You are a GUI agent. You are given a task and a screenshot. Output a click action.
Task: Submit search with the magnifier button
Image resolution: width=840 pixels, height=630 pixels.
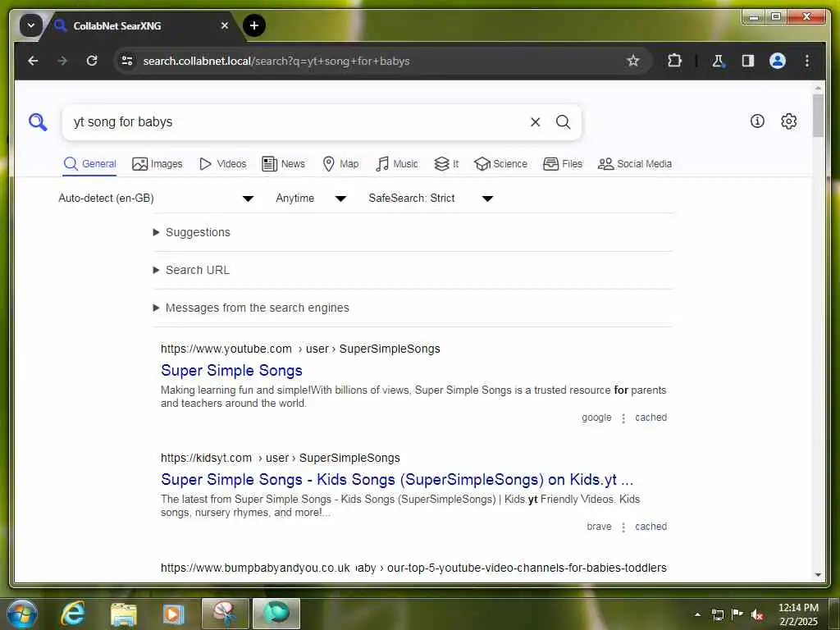pos(563,122)
